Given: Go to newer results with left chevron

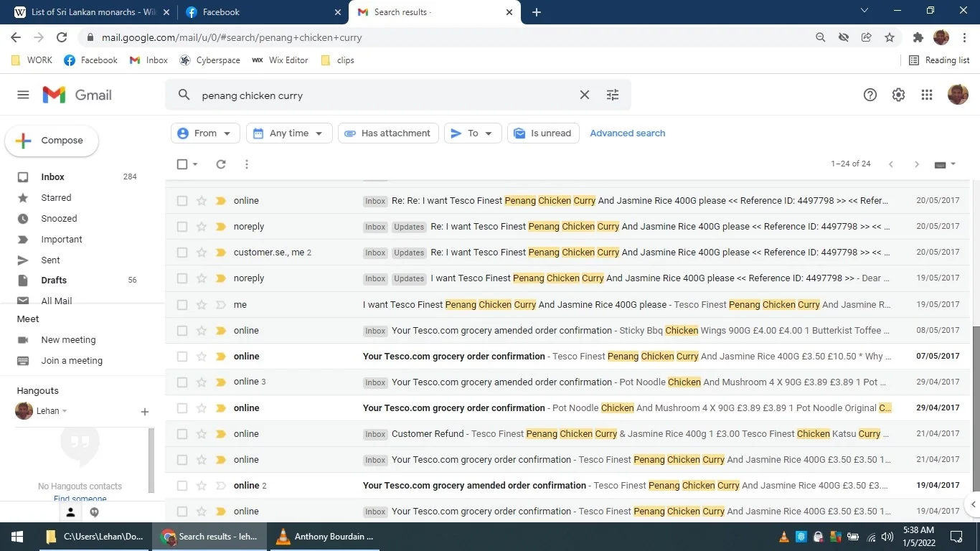Looking at the screenshot, I should click(891, 164).
